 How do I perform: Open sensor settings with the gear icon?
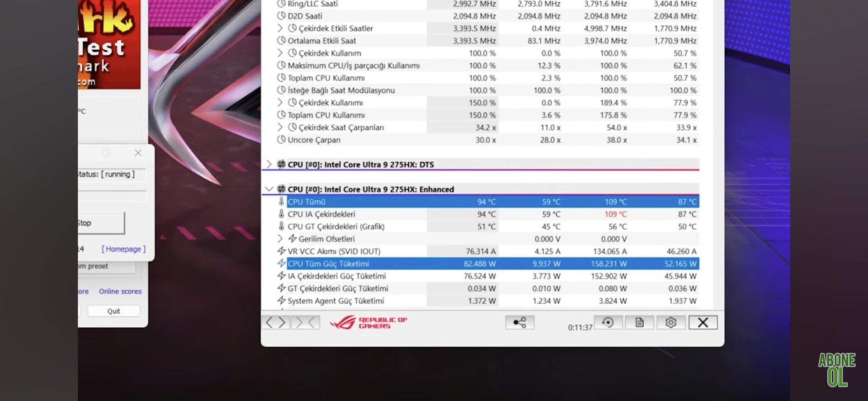(x=671, y=322)
